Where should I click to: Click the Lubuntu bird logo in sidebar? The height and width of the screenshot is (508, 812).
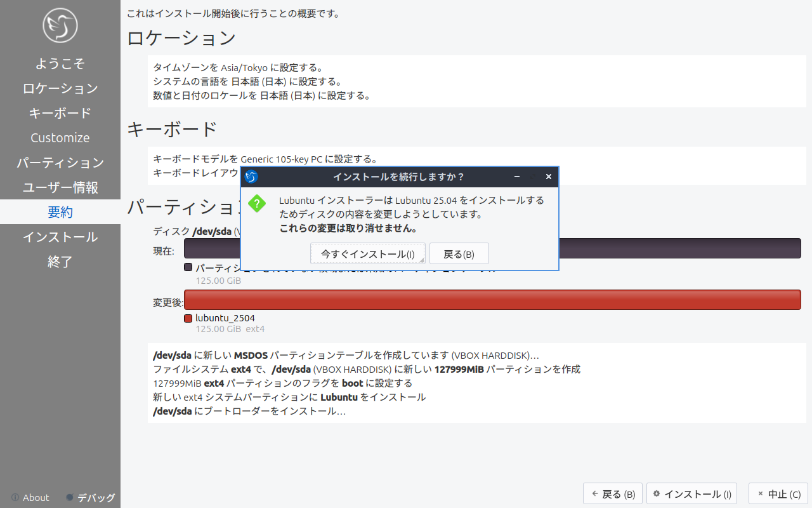coord(60,25)
